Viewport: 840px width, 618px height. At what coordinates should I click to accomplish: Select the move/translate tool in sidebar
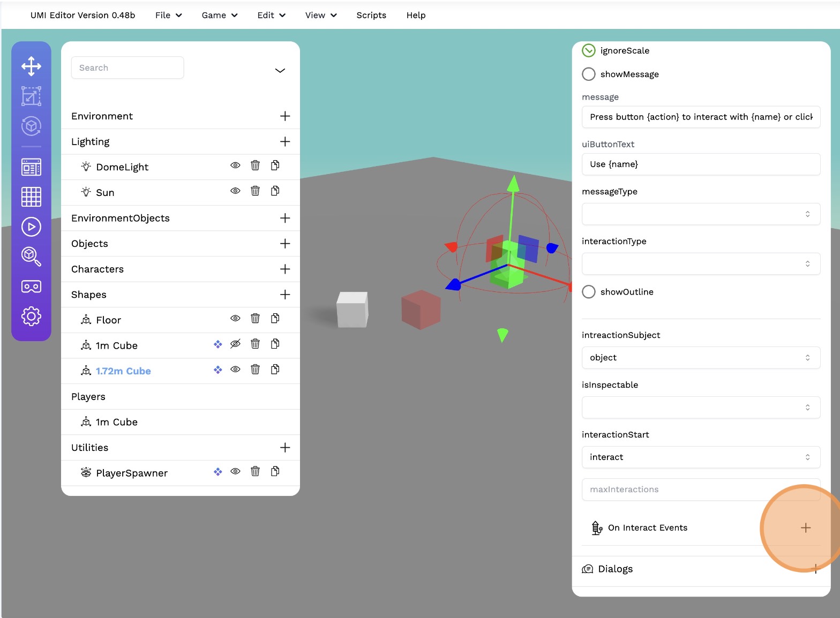pos(31,66)
